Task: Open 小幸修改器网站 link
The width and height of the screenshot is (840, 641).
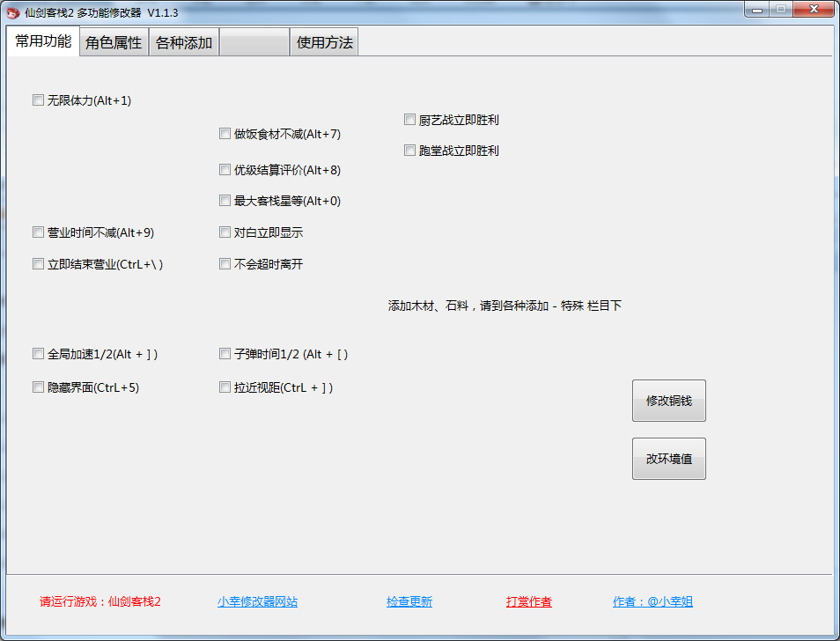Action: pyautogui.click(x=257, y=601)
